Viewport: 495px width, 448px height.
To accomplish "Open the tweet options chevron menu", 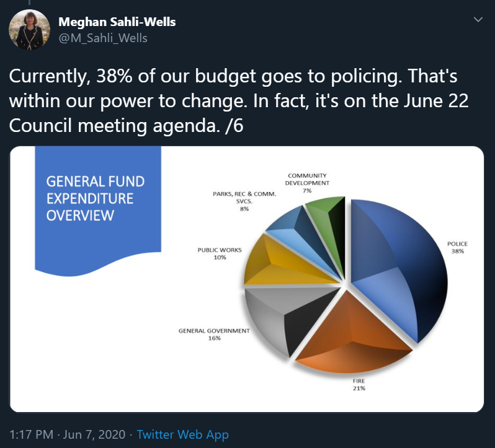I will pos(478,20).
